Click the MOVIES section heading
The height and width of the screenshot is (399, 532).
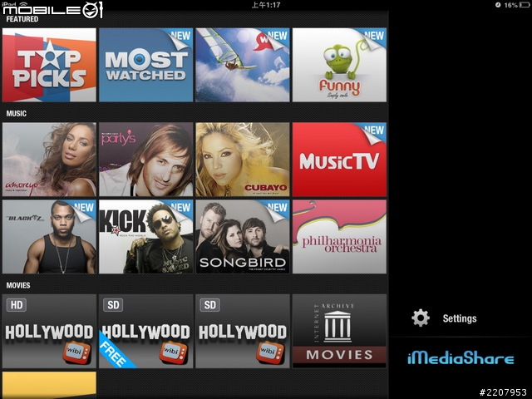click(18, 285)
